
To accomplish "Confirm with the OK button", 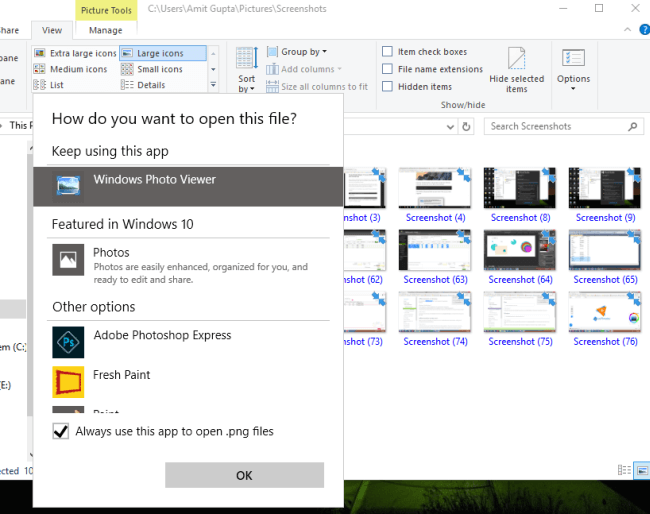I will click(x=245, y=475).
